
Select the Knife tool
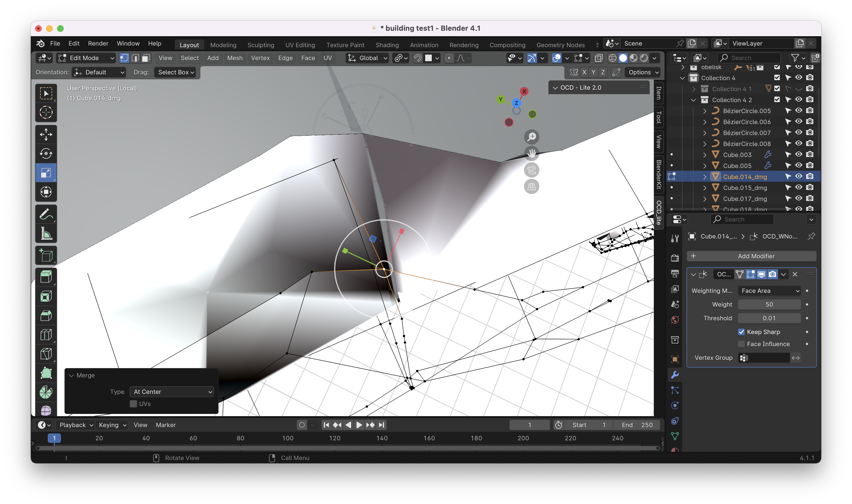point(46,354)
